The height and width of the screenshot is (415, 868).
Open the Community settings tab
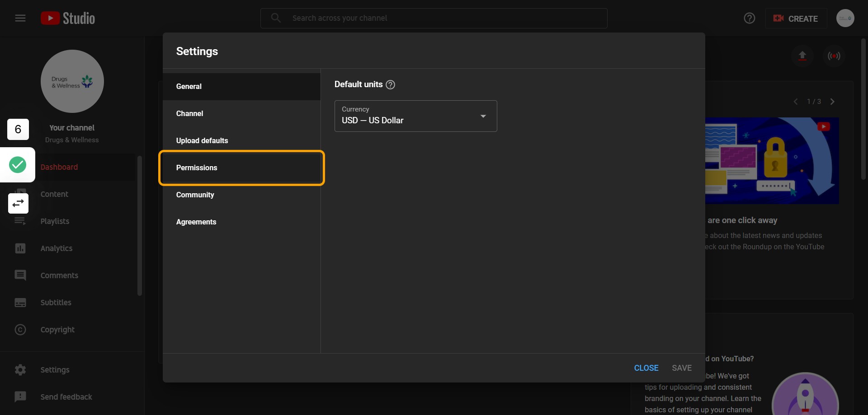[241, 195]
